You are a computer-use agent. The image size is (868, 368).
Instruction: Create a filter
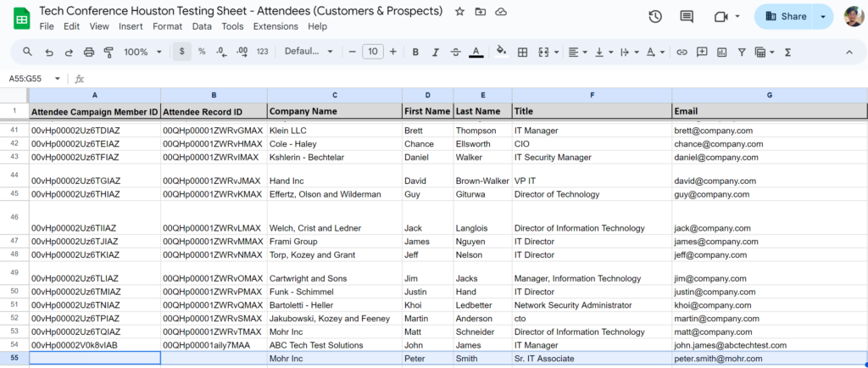tap(742, 52)
